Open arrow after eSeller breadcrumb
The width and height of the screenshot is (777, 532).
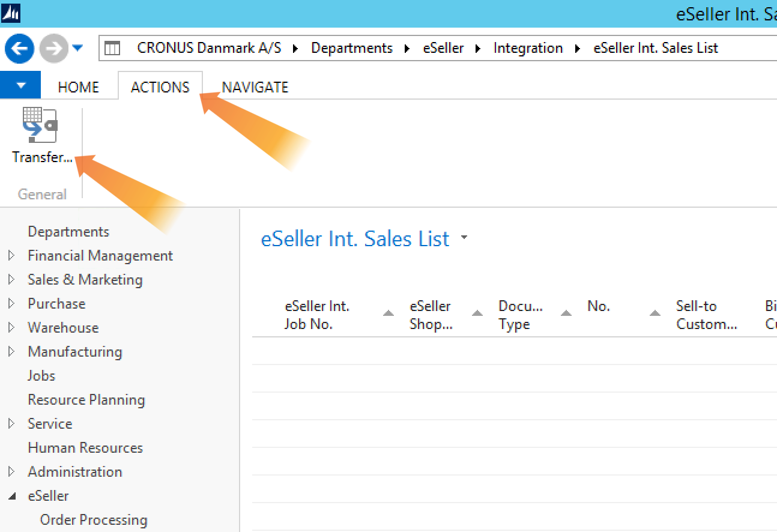pos(479,49)
